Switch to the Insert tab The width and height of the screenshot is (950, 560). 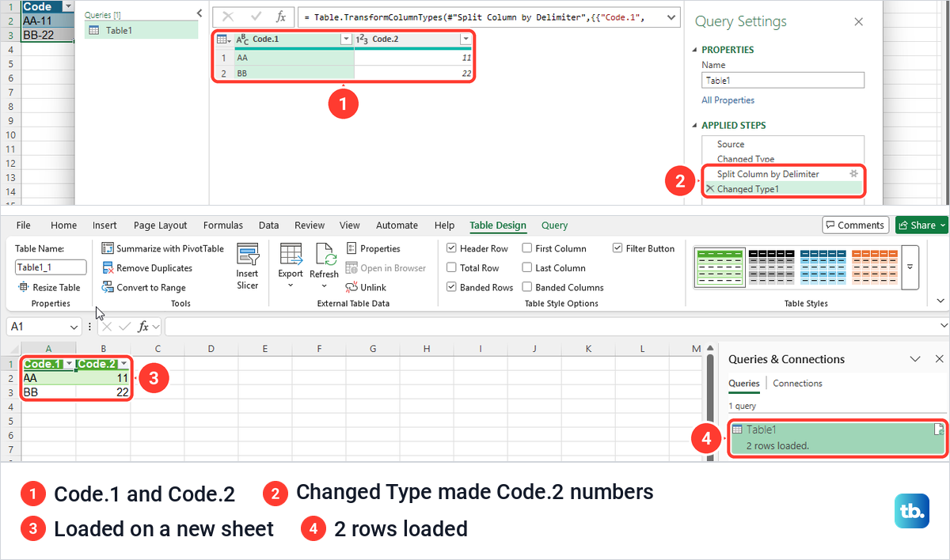click(104, 225)
